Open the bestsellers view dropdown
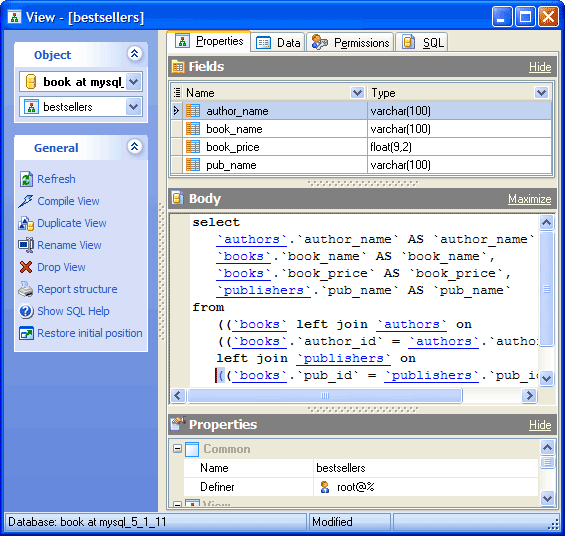 [133, 107]
